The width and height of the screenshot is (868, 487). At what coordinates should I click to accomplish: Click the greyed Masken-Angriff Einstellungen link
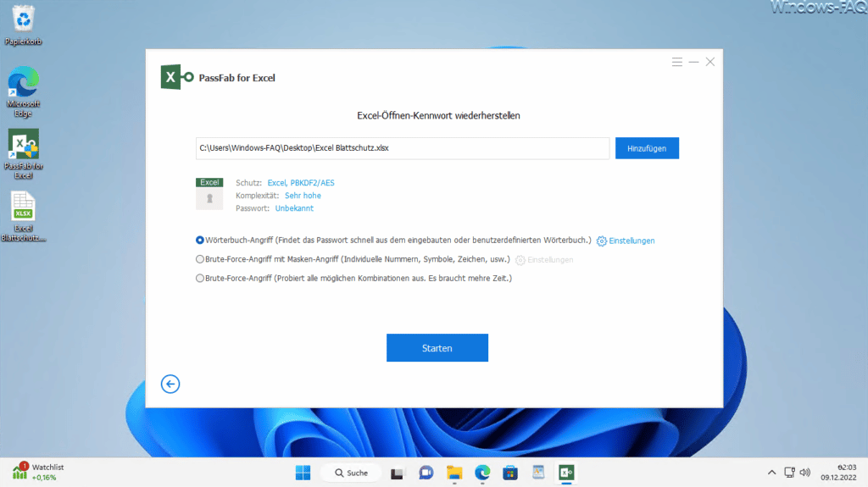click(550, 260)
